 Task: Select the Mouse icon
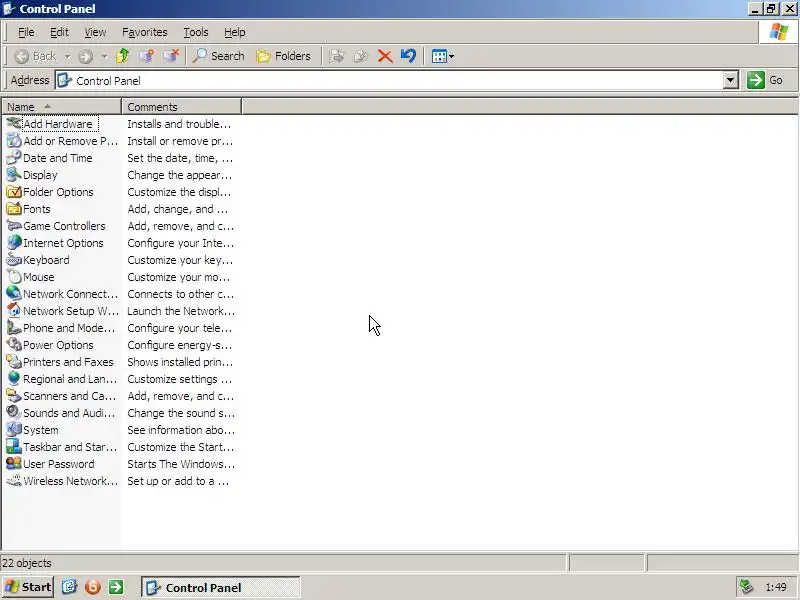click(x=14, y=277)
